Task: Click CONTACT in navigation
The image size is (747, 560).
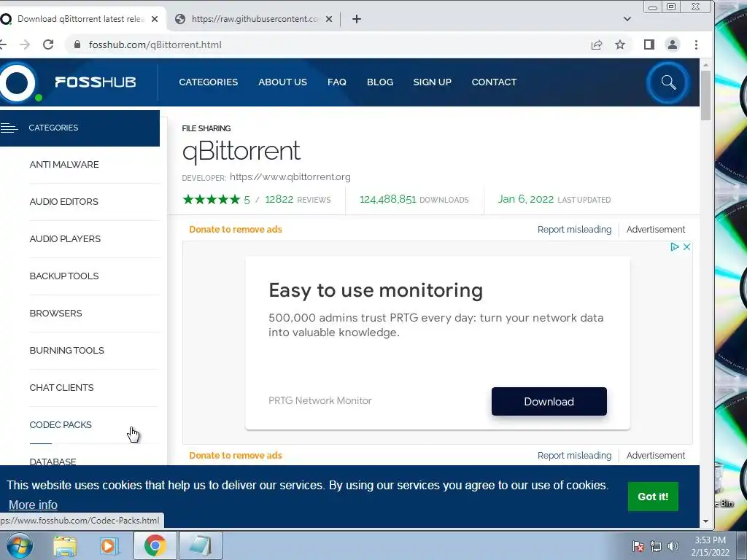Action: tap(494, 82)
